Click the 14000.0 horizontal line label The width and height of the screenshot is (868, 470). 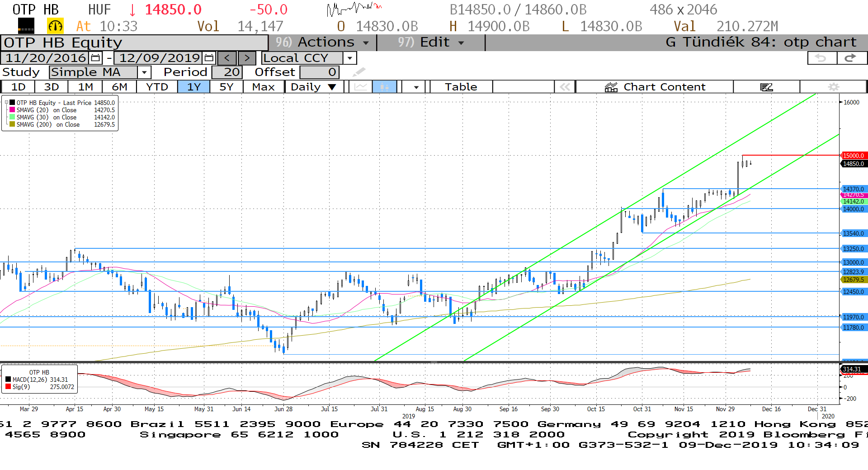tap(854, 209)
